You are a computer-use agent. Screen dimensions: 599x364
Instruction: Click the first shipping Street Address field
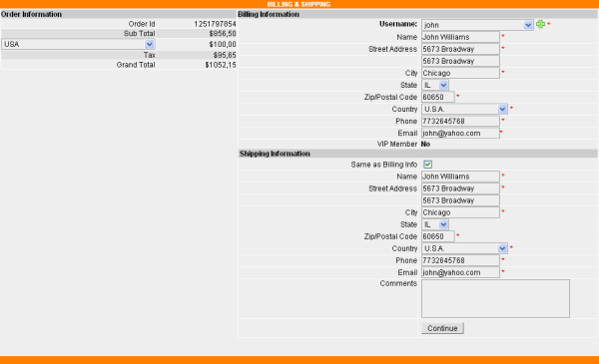click(460, 188)
